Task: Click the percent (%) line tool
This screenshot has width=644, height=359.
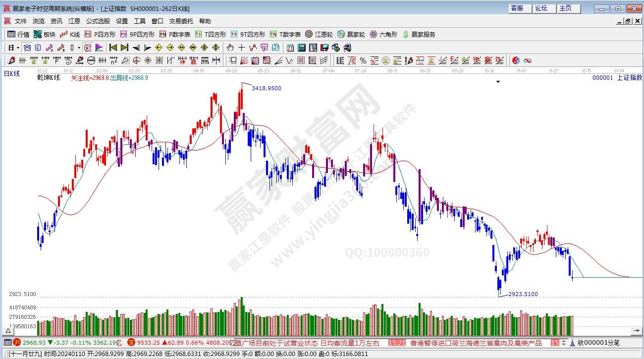Action: [363, 60]
